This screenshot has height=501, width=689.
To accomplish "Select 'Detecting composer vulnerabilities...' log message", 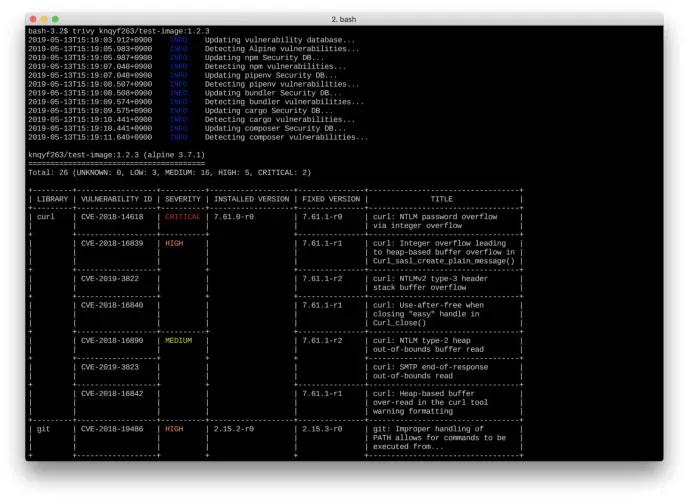I will (286, 137).
